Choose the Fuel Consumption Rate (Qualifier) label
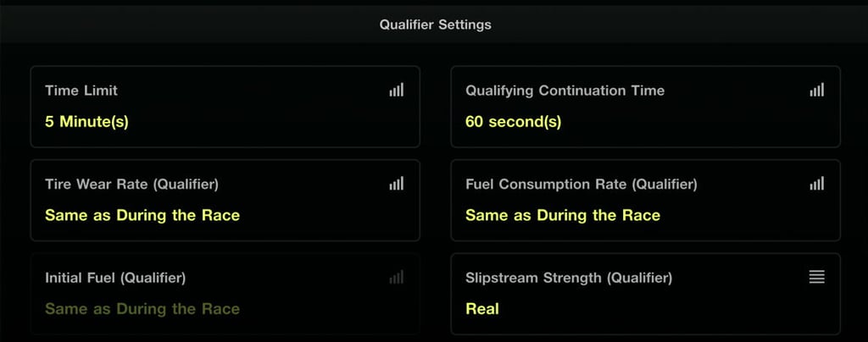 pos(581,184)
